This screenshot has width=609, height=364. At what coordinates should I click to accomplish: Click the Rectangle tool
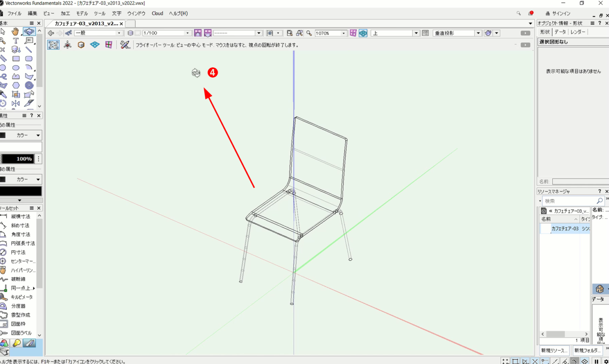tap(16, 59)
